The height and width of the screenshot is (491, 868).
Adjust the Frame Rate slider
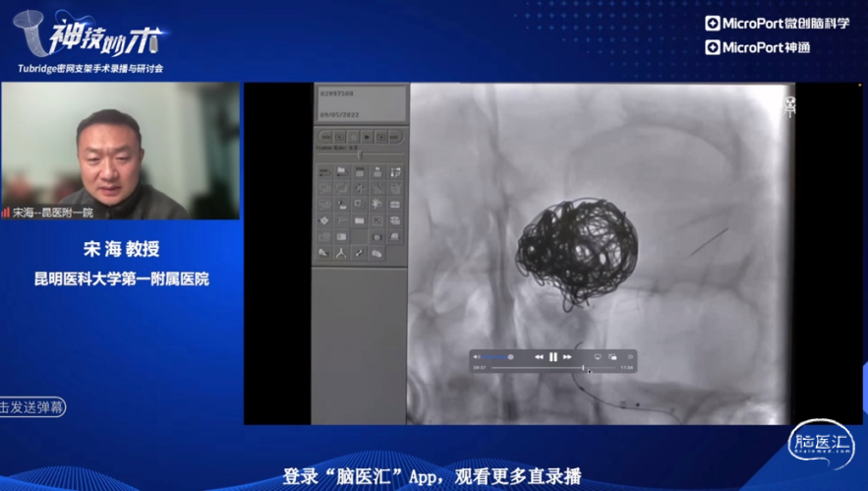tap(360, 154)
